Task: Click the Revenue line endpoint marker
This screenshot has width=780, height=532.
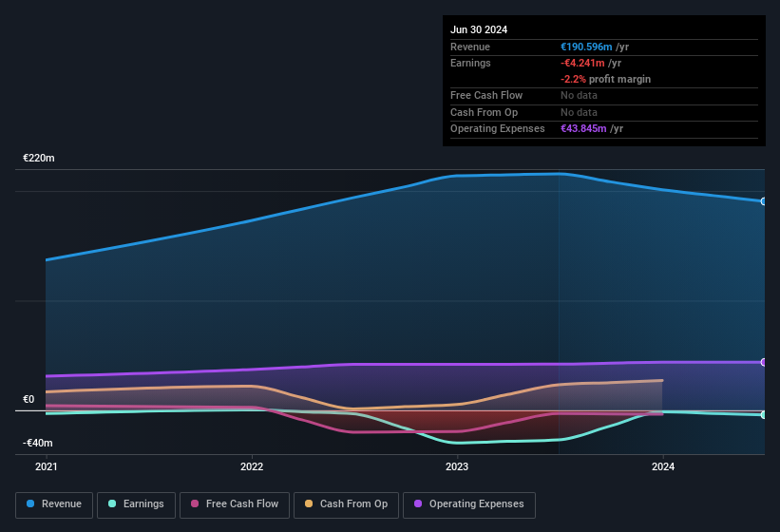Action: pos(763,201)
